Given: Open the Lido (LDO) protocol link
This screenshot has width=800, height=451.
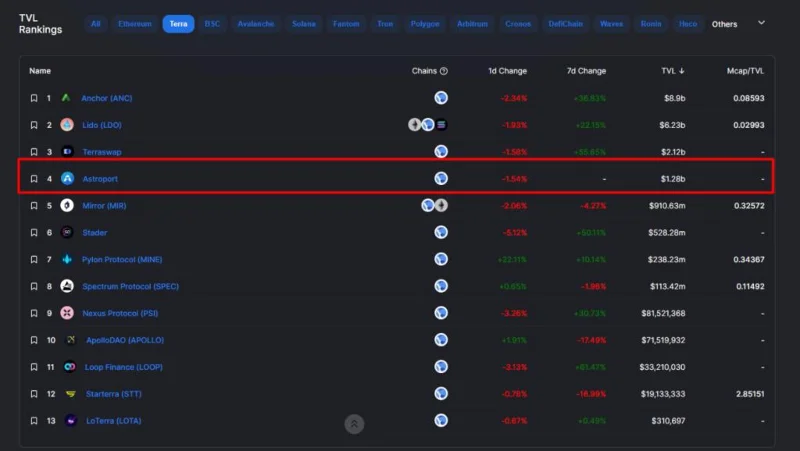Looking at the screenshot, I should (x=102, y=125).
